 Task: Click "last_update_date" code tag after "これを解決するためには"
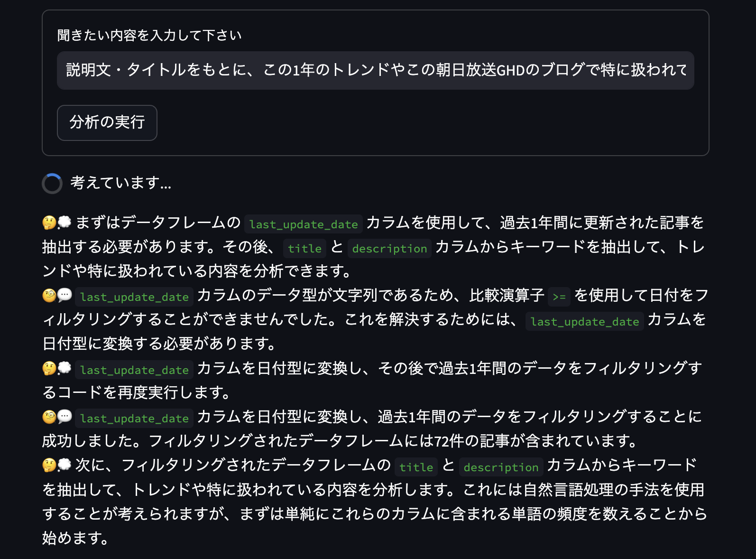pos(584,321)
